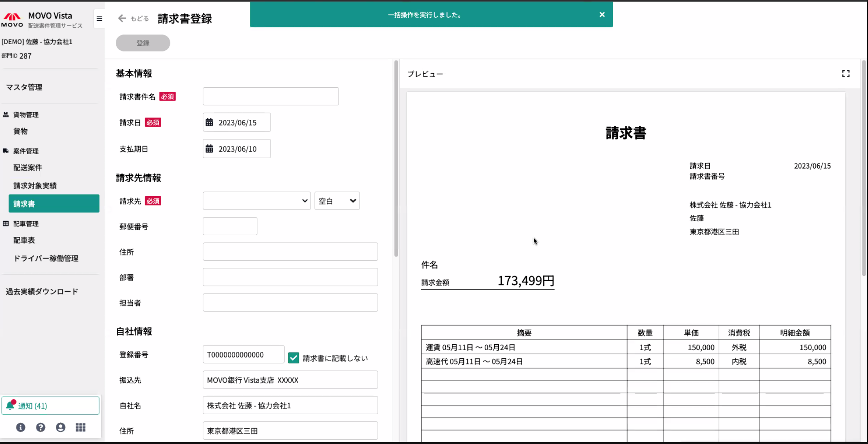Click the back arrow labeled もどる
The height and width of the screenshot is (444, 868).
point(133,18)
